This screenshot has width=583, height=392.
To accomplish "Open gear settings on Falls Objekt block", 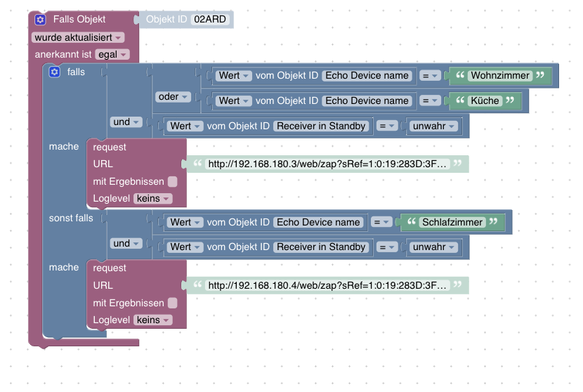I will 40,20.
